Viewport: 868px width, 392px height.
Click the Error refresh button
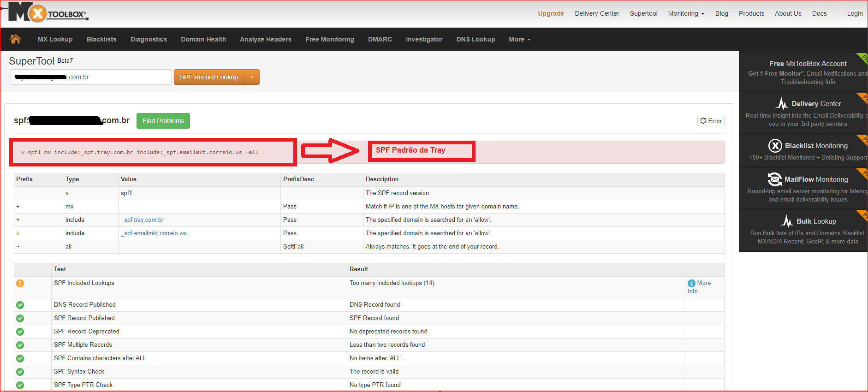711,121
